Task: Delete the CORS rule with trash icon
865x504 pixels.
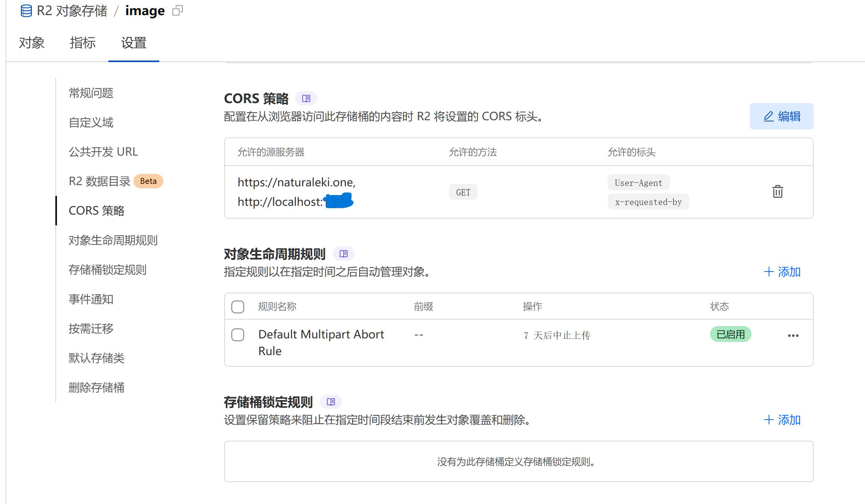Action: pos(777,191)
